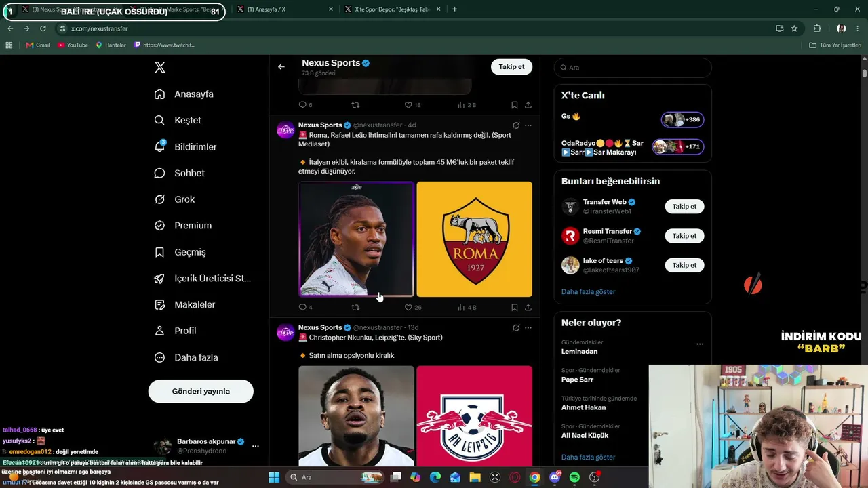This screenshot has width=868, height=488.
Task: Follow Resmi Transfer with Takip et
Action: click(x=684, y=236)
